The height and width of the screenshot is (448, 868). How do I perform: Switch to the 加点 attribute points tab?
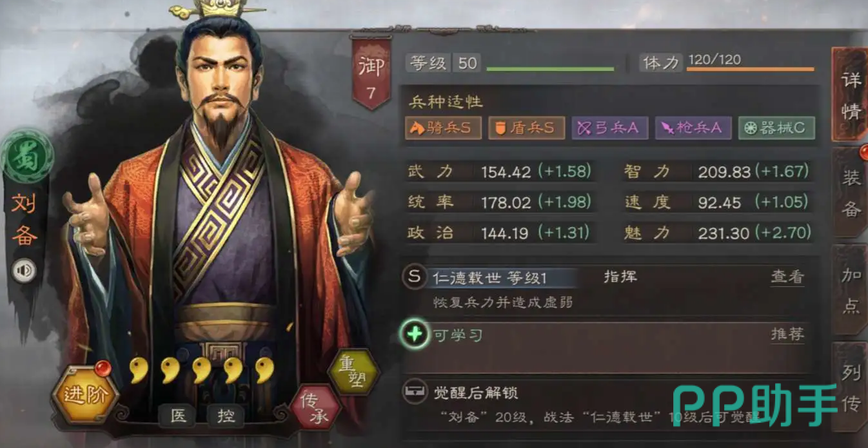[x=850, y=290]
